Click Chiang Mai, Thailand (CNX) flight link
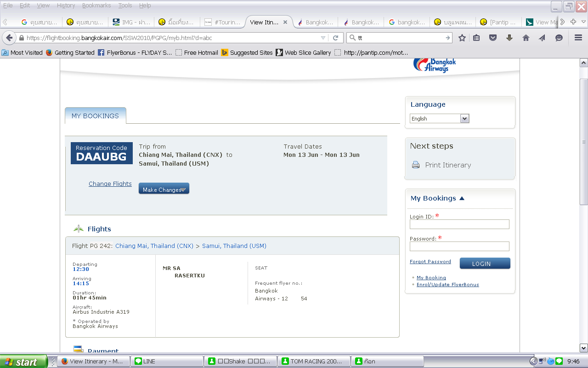This screenshot has width=588, height=368. [154, 246]
